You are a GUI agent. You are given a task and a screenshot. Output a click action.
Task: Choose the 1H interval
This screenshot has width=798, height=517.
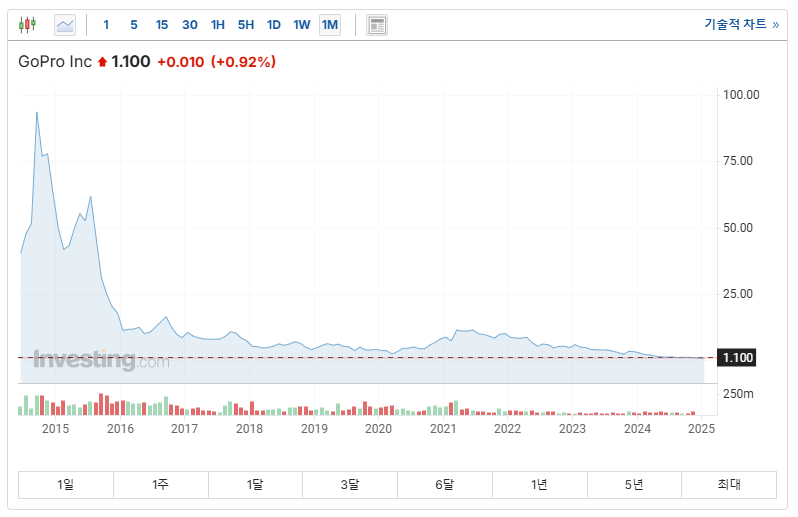coord(218,25)
